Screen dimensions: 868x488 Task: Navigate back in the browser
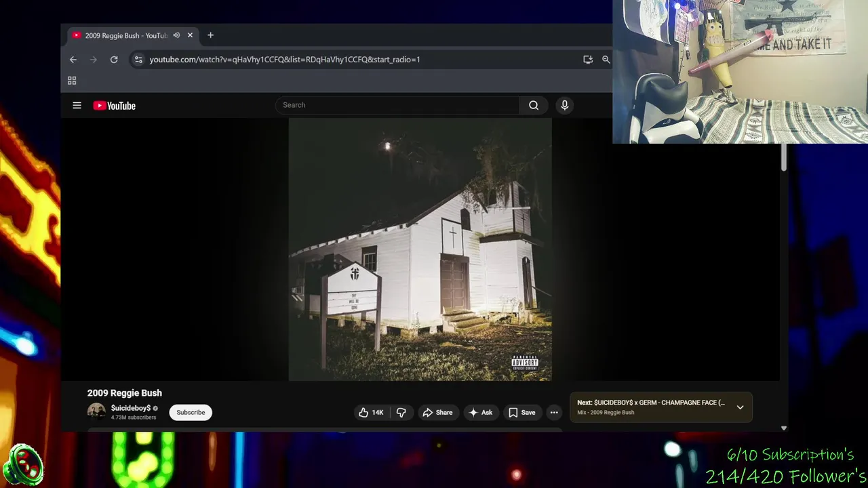tap(73, 60)
